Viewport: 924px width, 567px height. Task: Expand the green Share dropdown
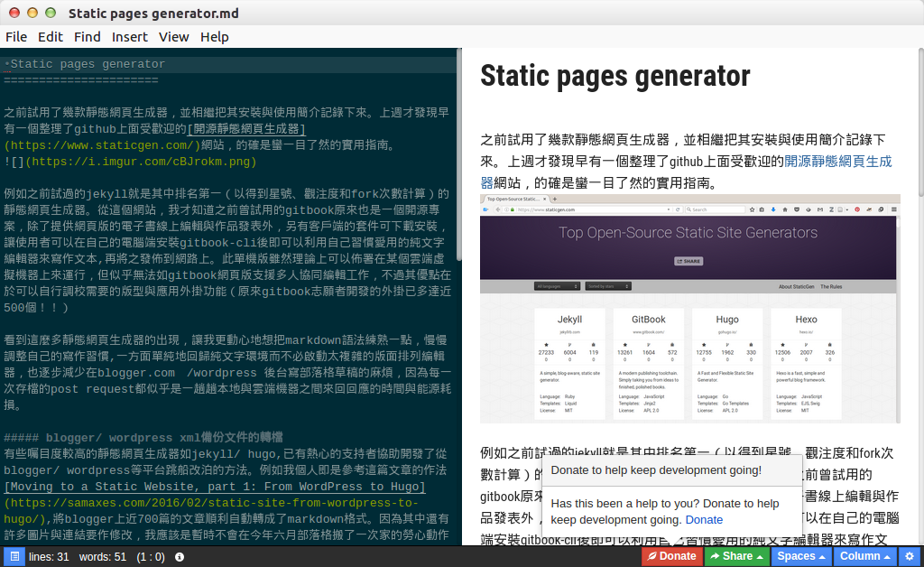tap(735, 556)
